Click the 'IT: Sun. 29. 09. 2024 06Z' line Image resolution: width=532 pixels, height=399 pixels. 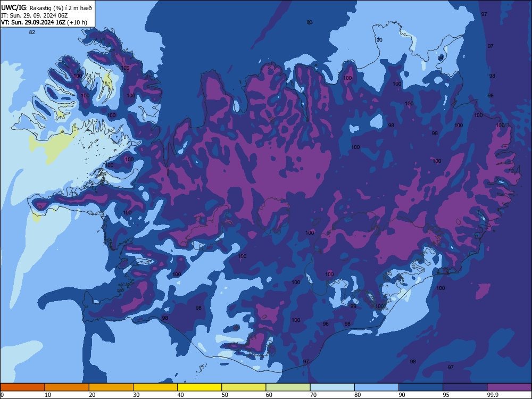tap(34, 15)
